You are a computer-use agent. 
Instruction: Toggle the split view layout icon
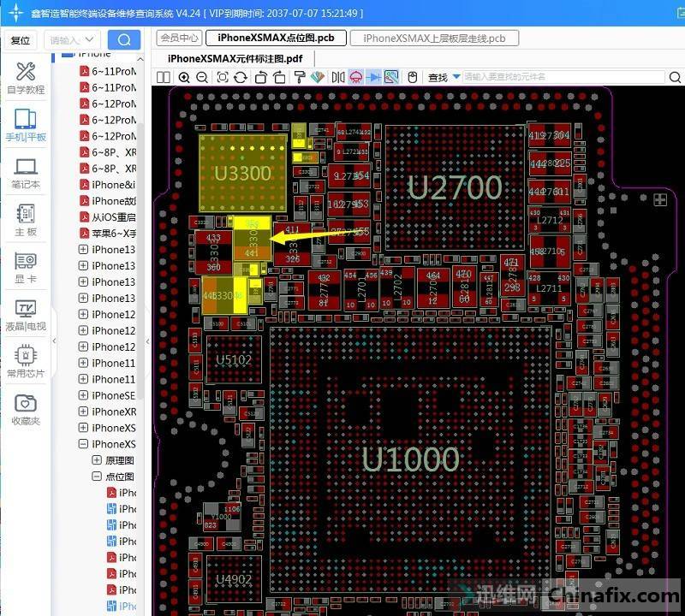pyautogui.click(x=164, y=78)
